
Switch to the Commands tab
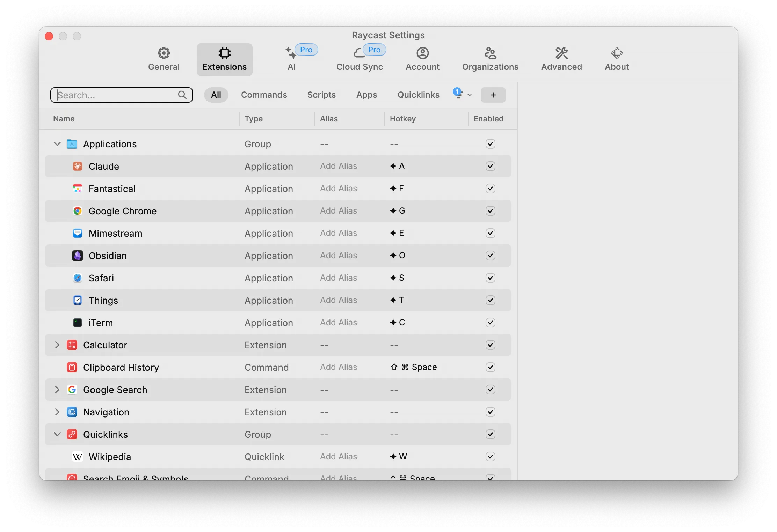coord(264,95)
